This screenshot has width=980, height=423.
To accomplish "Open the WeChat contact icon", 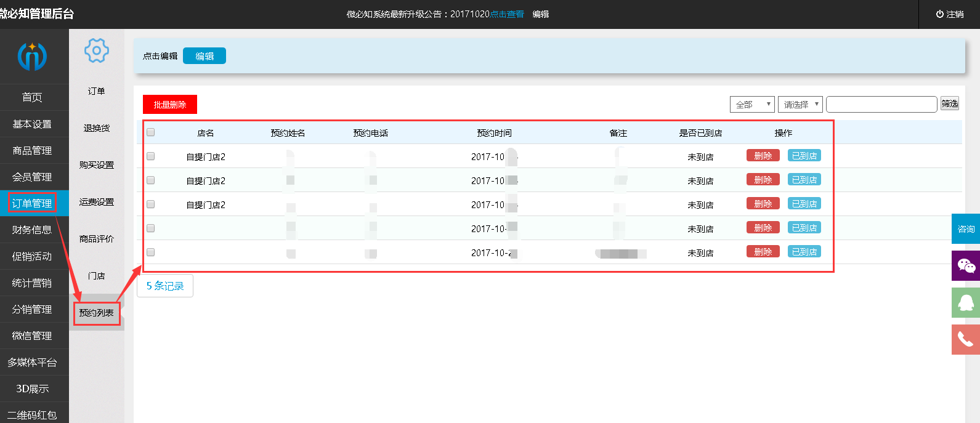I will tap(965, 266).
